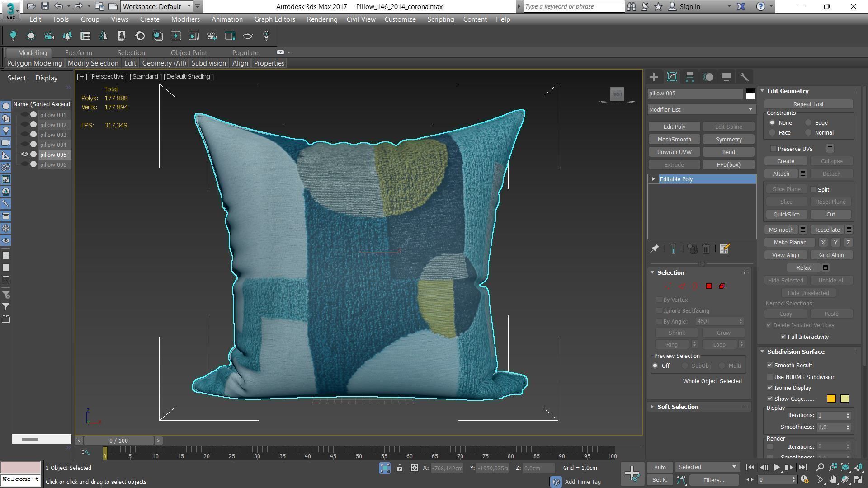Uncheck Smooth Result checkbox
This screenshot has width=868, height=488.
click(770, 365)
